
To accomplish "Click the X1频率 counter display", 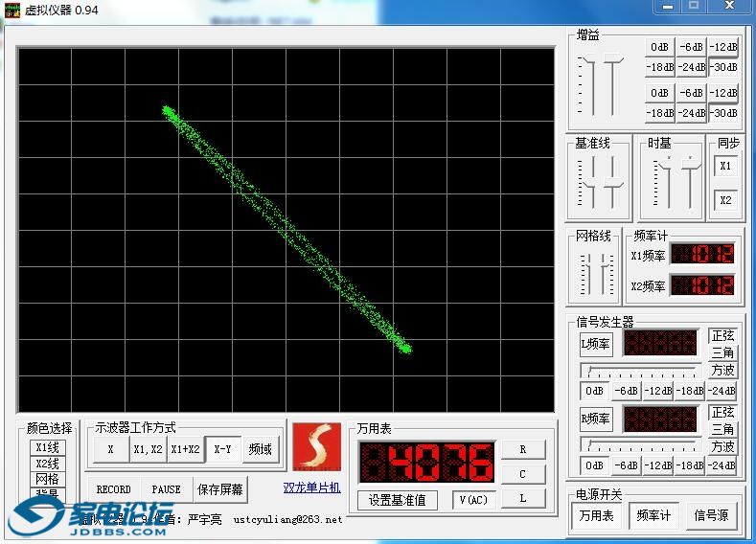I will point(702,254).
